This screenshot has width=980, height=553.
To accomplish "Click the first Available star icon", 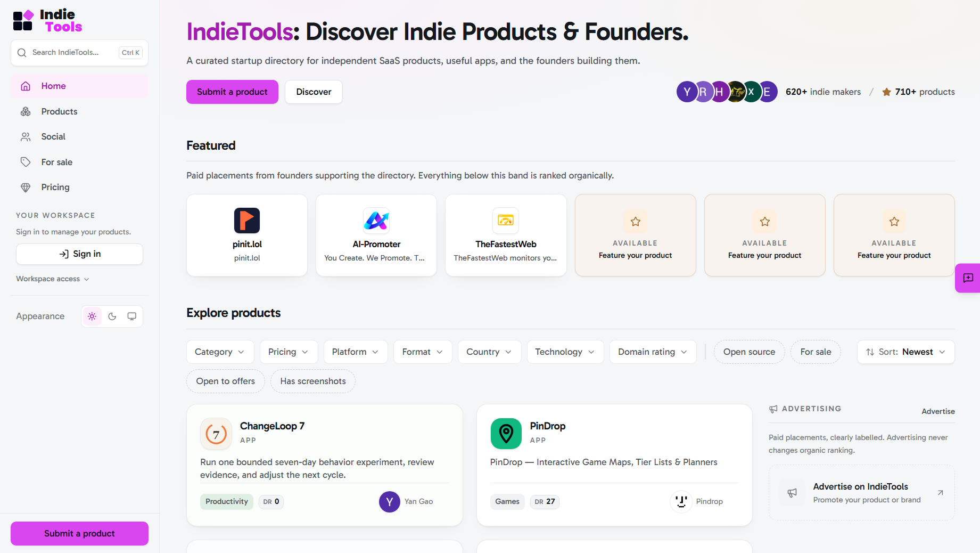I will point(636,222).
